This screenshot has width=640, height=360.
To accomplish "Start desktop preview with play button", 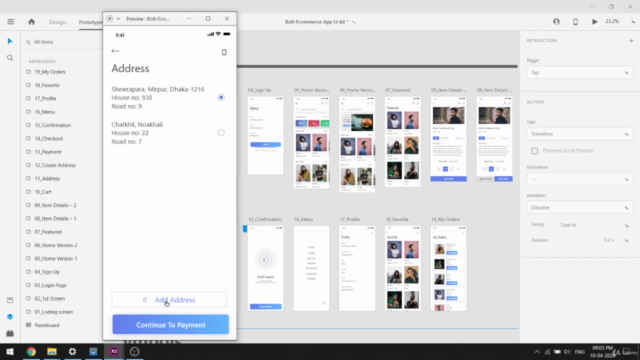I will 595,22.
